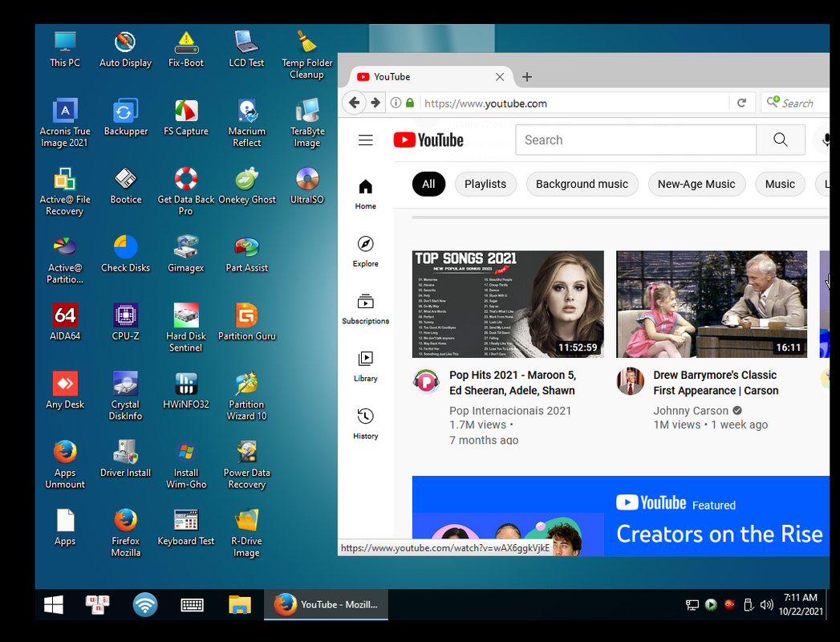840x642 pixels.
Task: Open History in YouTube sidebar
Action: point(365,425)
